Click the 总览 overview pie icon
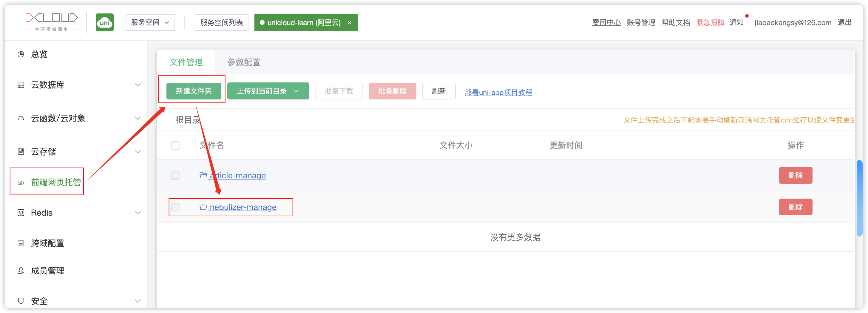This screenshot has height=313, width=868. click(x=21, y=54)
